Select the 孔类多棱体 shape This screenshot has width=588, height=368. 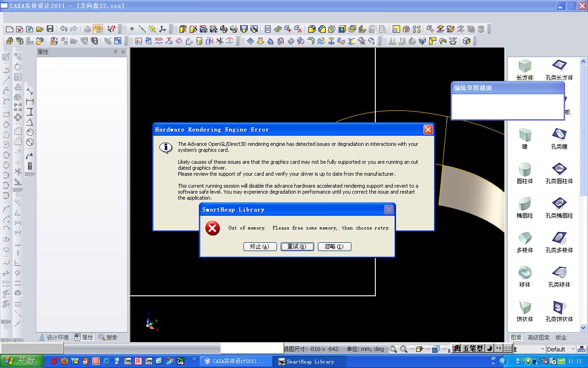click(x=559, y=242)
